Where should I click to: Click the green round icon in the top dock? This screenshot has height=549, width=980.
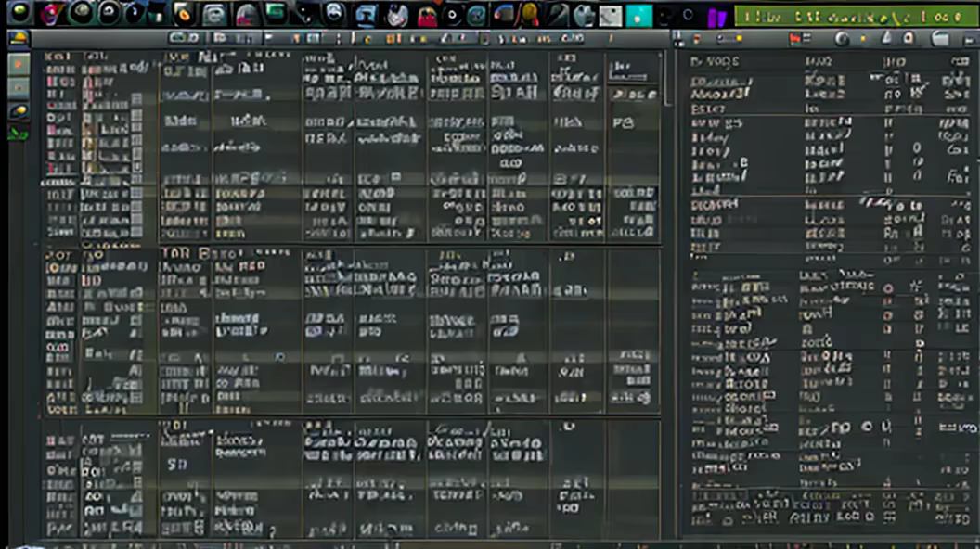(x=19, y=13)
